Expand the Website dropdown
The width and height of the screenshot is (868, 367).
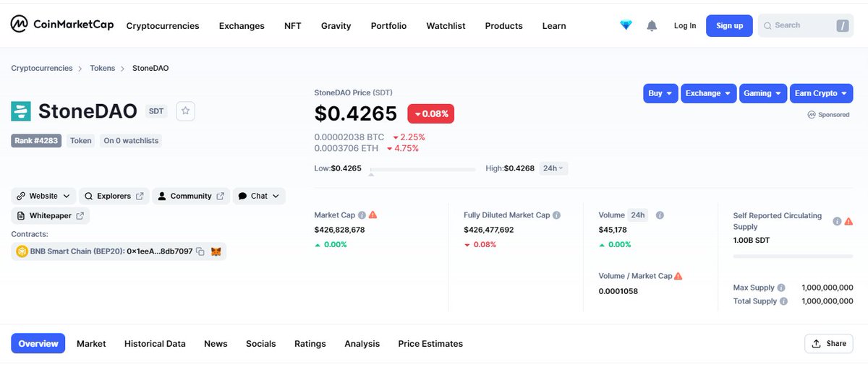click(43, 196)
